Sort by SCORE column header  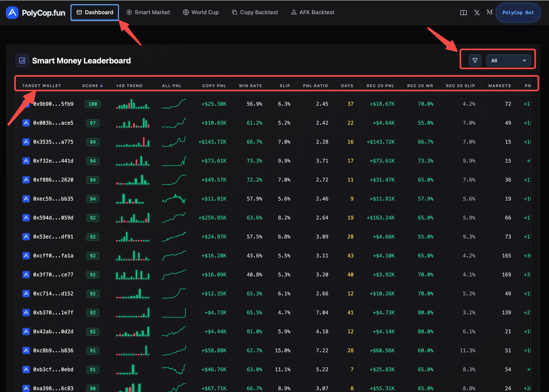pyautogui.click(x=93, y=86)
